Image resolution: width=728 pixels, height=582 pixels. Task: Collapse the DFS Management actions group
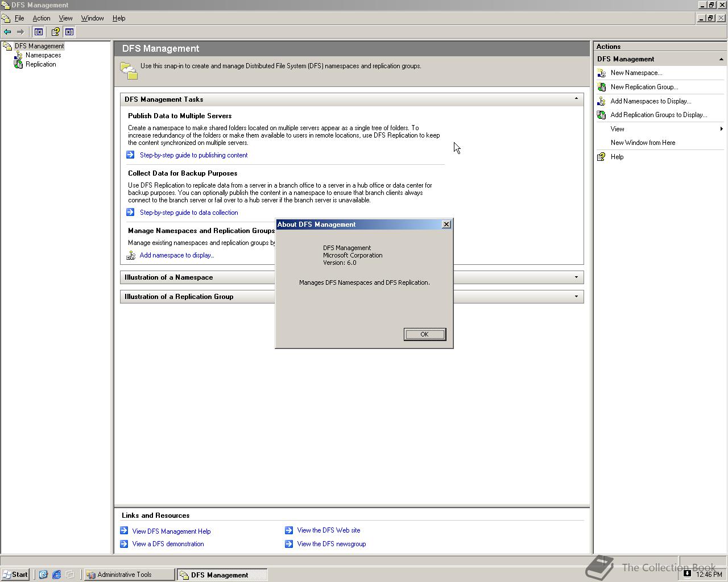click(721, 59)
